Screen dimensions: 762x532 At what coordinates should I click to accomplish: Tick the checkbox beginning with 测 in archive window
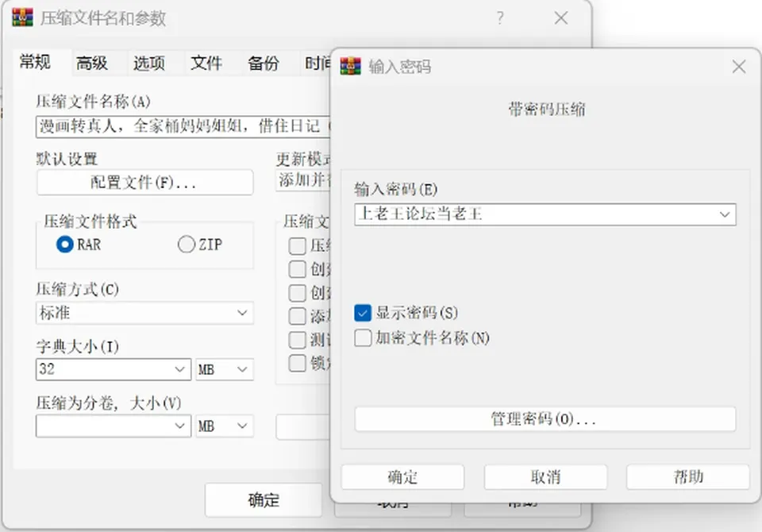[x=297, y=339]
